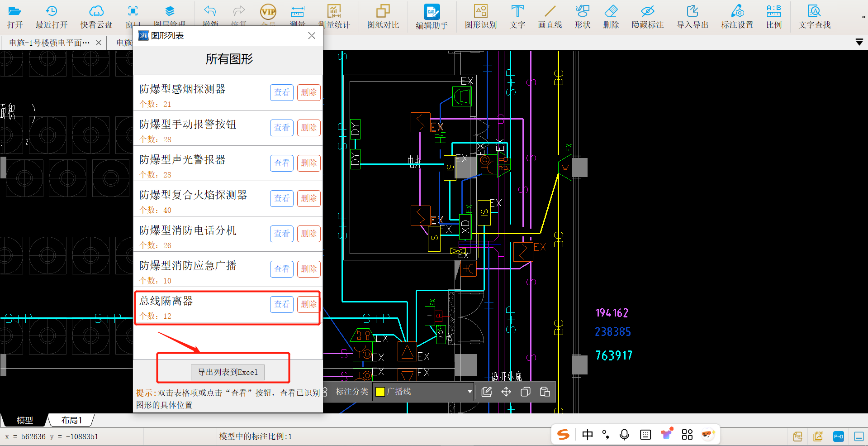Image resolution: width=868 pixels, height=446 pixels.
Task: View 防爆型消防应急广播 locations
Action: [x=282, y=269]
